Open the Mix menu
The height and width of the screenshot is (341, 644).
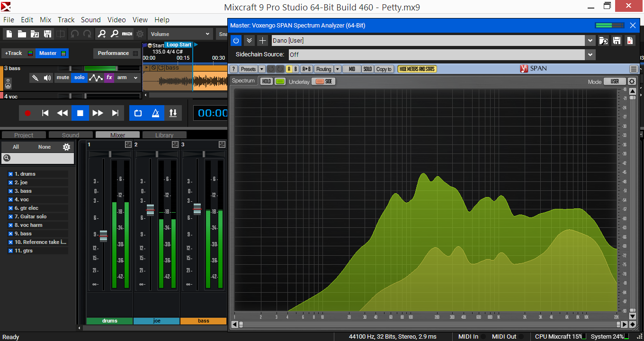click(x=45, y=20)
